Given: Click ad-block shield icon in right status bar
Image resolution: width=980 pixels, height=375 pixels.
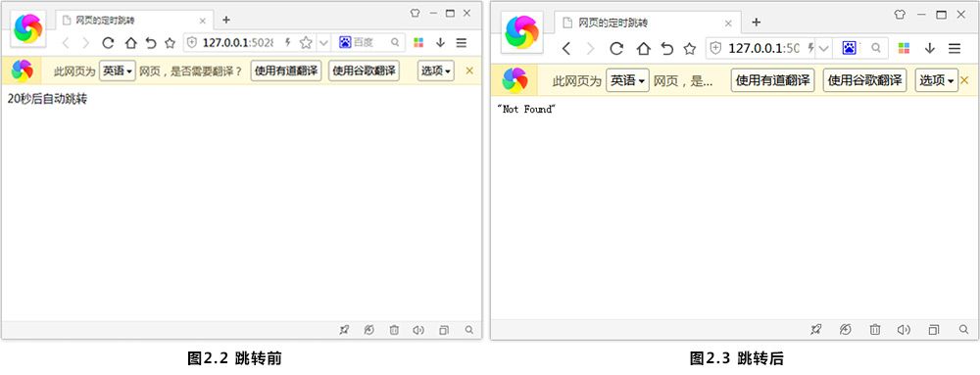Looking at the screenshot, I should pos(846,329).
